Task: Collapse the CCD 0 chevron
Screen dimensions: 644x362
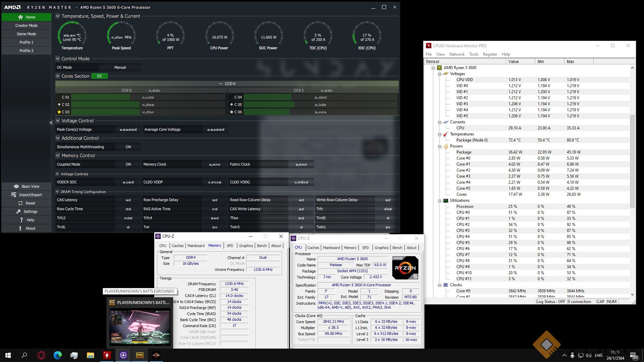Action: (220, 83)
